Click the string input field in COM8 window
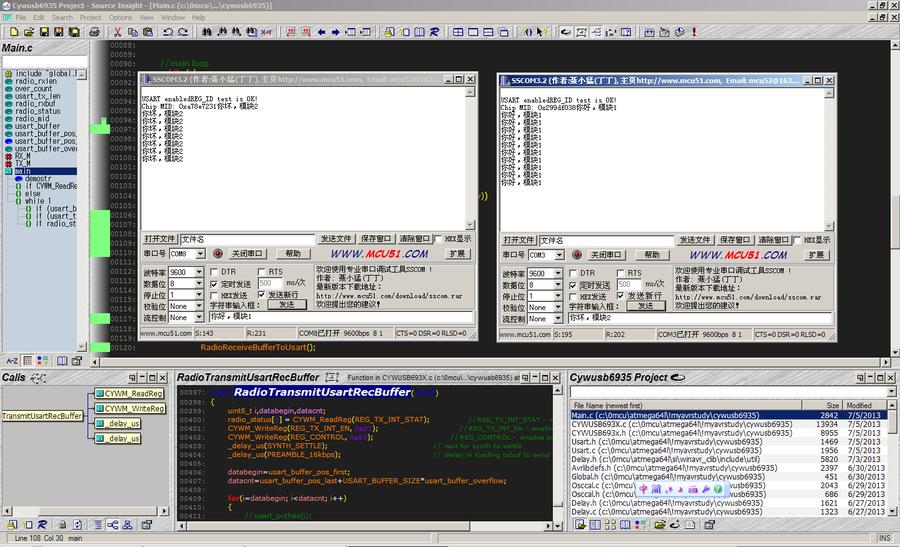900x547 pixels. (341, 316)
